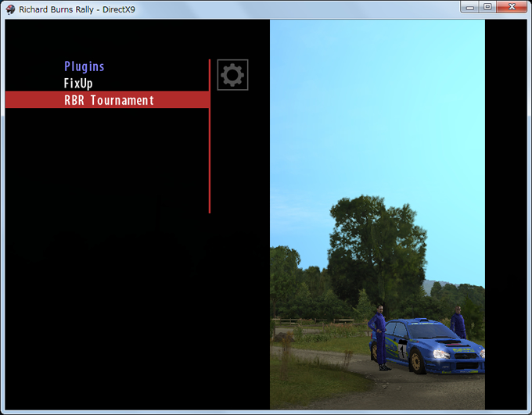
Task: Close the Richard Burns Rally window
Action: pyautogui.click(x=512, y=7)
